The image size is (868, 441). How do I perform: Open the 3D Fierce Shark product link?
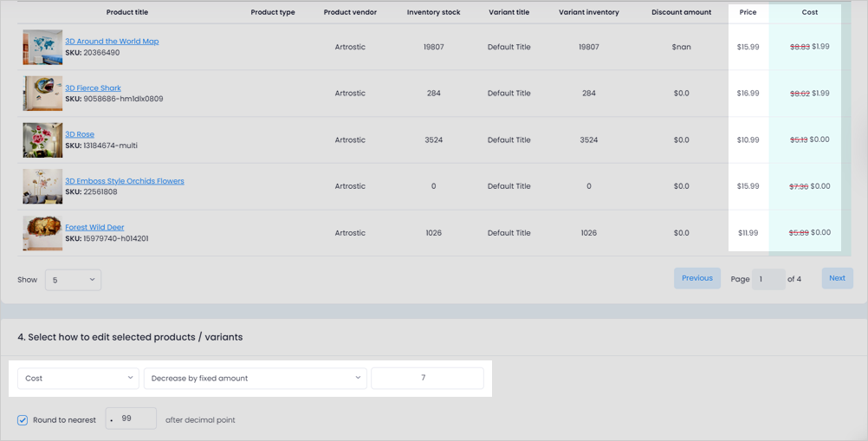pyautogui.click(x=93, y=88)
